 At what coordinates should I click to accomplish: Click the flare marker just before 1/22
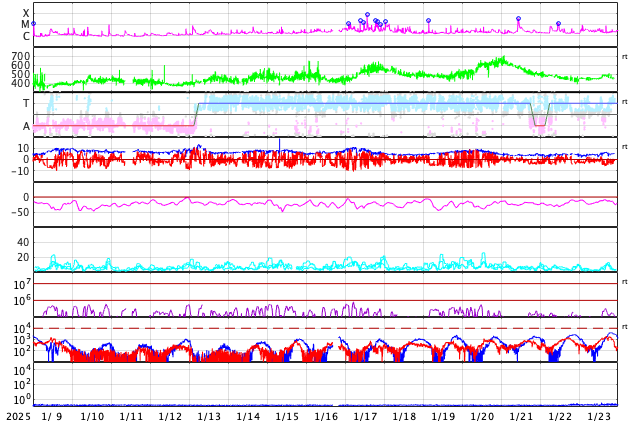[x=558, y=24]
